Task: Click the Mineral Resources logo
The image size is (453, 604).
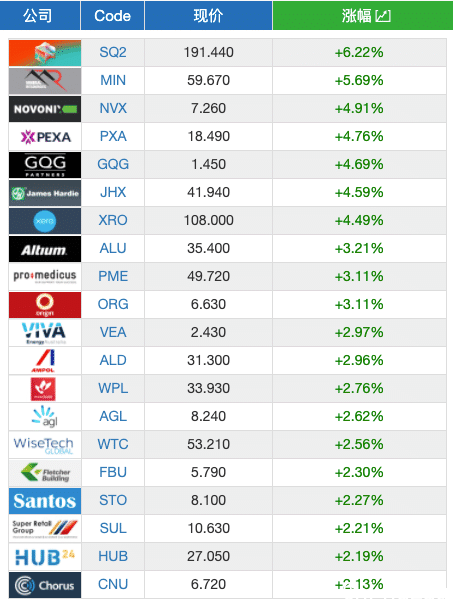Action: tap(45, 81)
